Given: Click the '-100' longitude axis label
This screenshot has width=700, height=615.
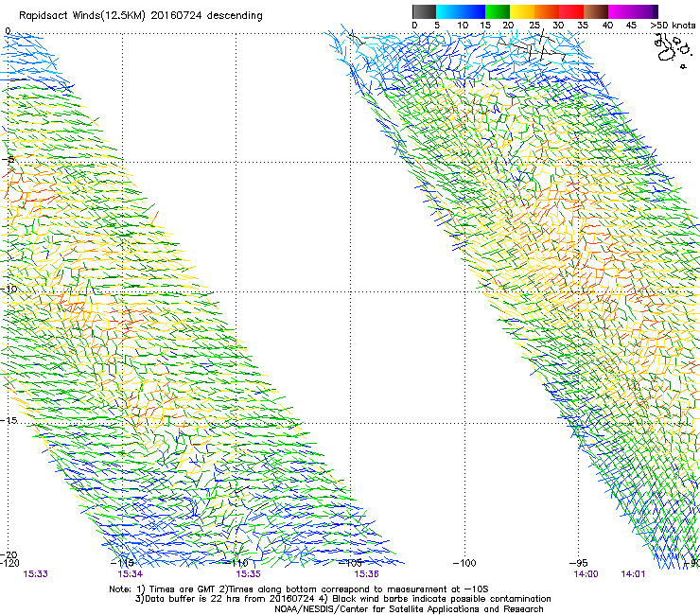Looking at the screenshot, I should tap(464, 563).
